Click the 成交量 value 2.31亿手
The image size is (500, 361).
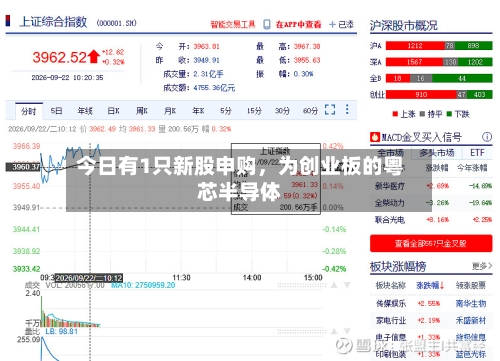point(209,74)
